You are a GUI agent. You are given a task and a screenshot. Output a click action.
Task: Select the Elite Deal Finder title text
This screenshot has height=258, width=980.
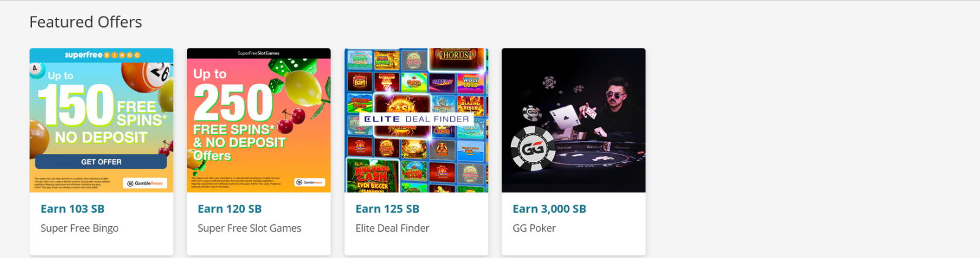pos(393,228)
